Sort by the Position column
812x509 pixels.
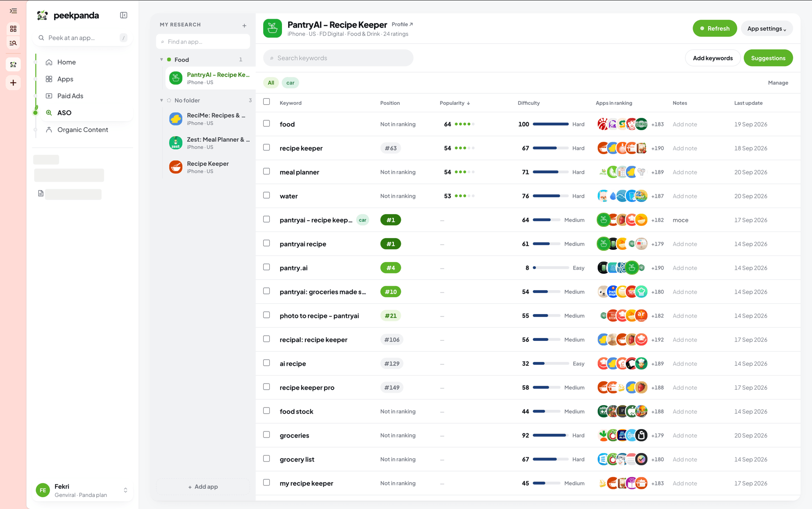pyautogui.click(x=390, y=103)
